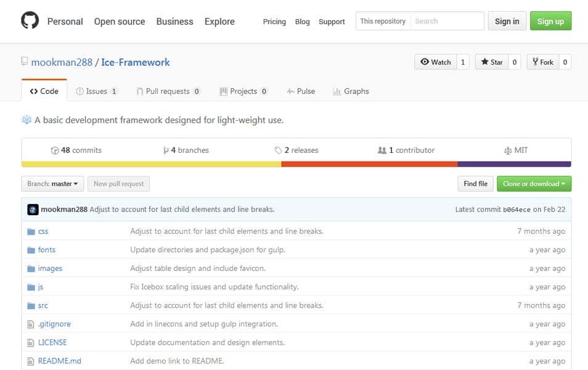
Task: Open the images folder name link
Action: coord(50,268)
